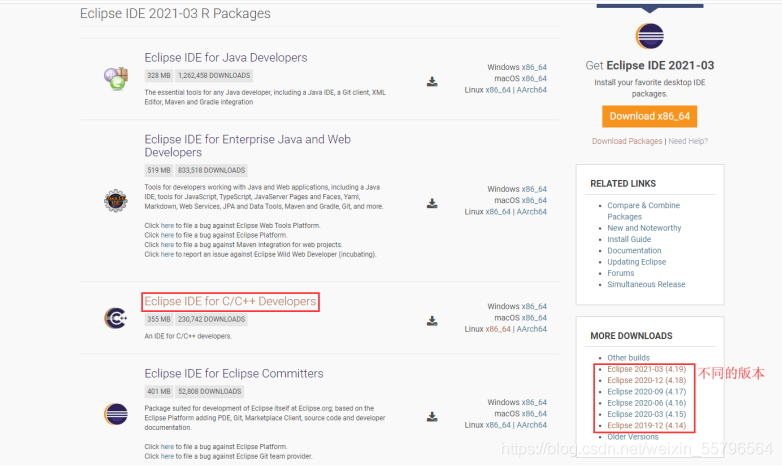Viewport: 782px width, 467px height.
Task: Click the orange Download x86_64 button
Action: coord(649,116)
